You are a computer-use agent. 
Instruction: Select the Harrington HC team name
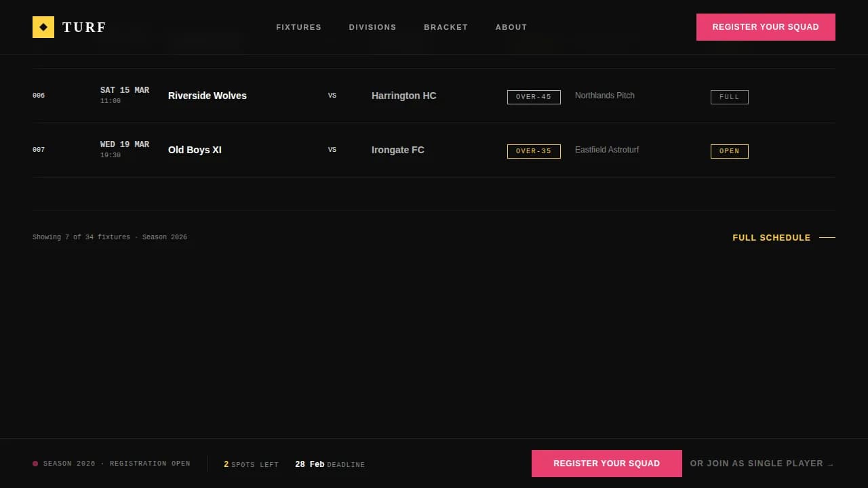pos(403,96)
